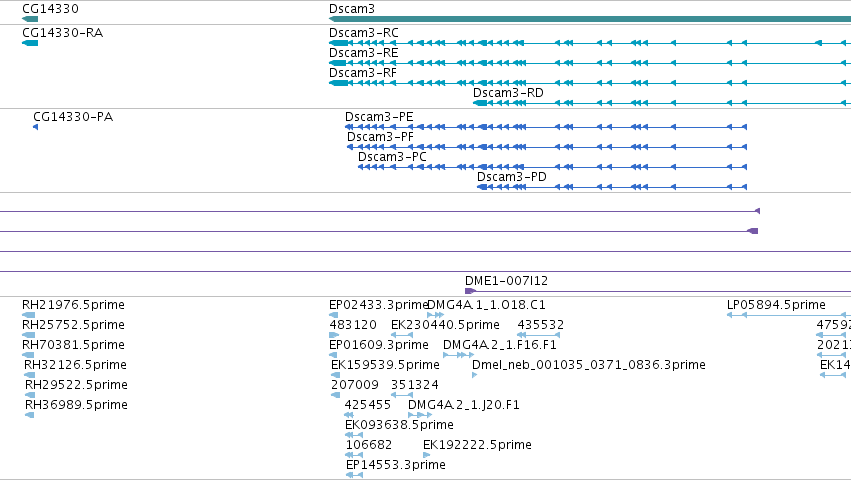Click the CG14330 gene arrow glyph
Image resolution: width=851 pixels, height=480 pixels.
[30, 19]
